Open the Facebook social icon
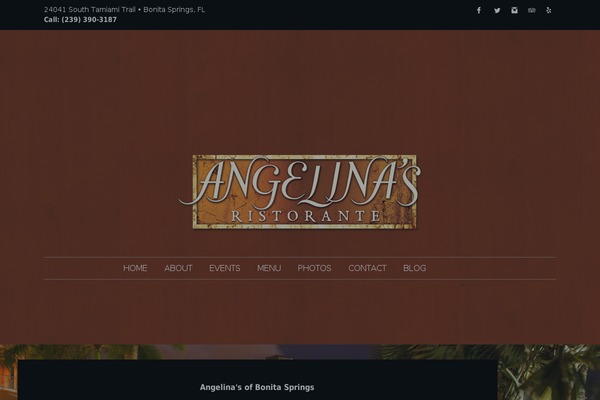Image resolution: width=600 pixels, height=400 pixels. pos(479,10)
